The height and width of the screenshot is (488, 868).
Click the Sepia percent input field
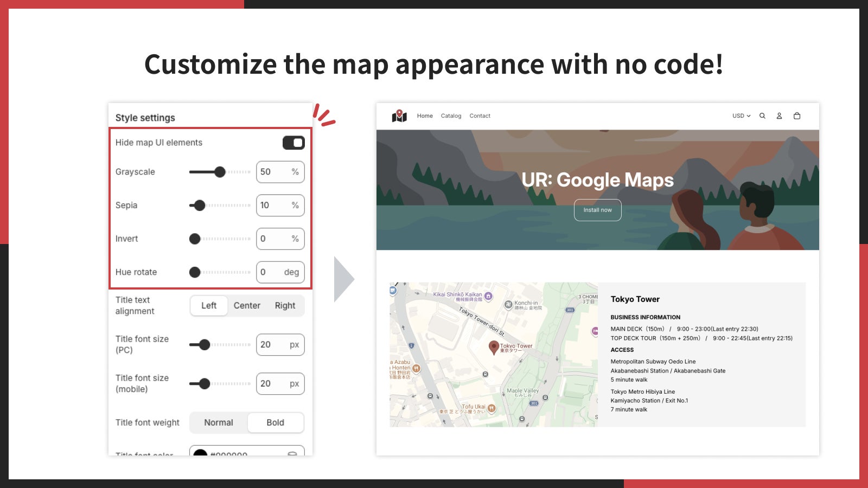pos(280,206)
